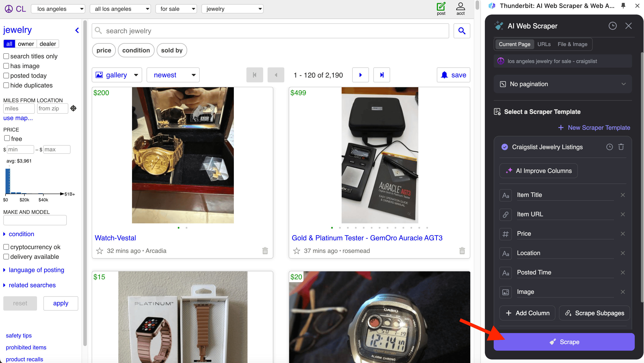Expand the condition filter section
This screenshot has height=363, width=644.
[x=21, y=234]
